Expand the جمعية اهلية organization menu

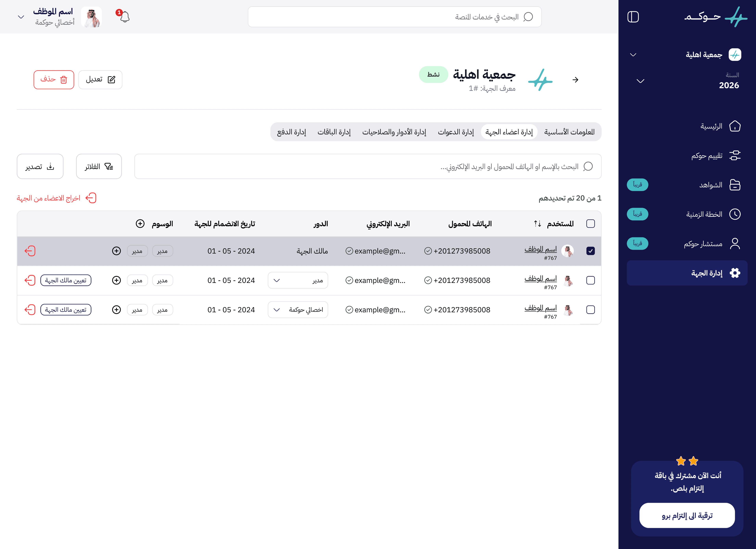pos(634,54)
